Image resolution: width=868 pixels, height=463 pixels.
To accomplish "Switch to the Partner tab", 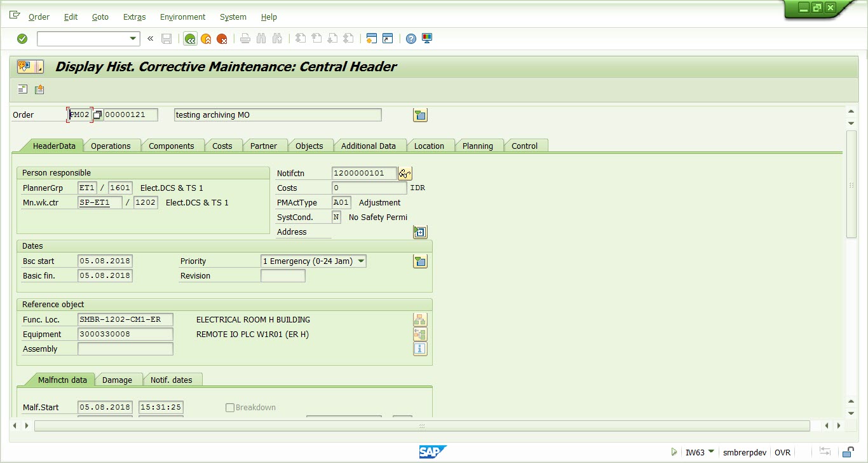I will (264, 146).
